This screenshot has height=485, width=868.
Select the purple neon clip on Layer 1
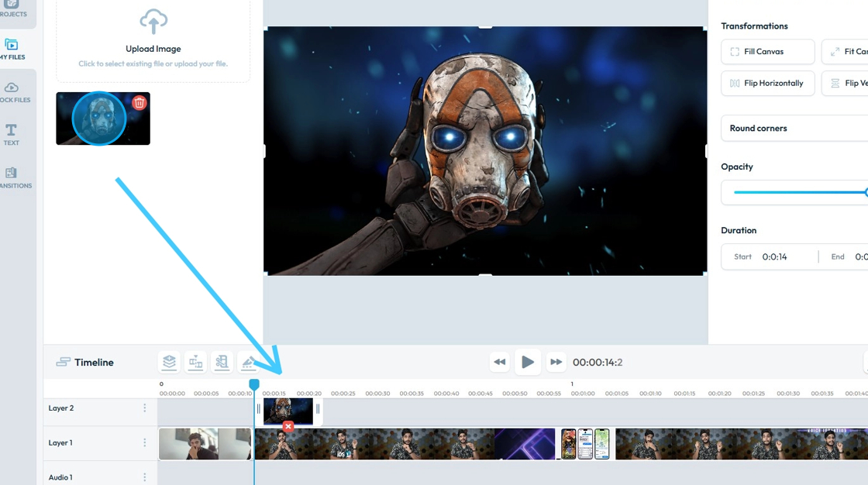pos(524,444)
